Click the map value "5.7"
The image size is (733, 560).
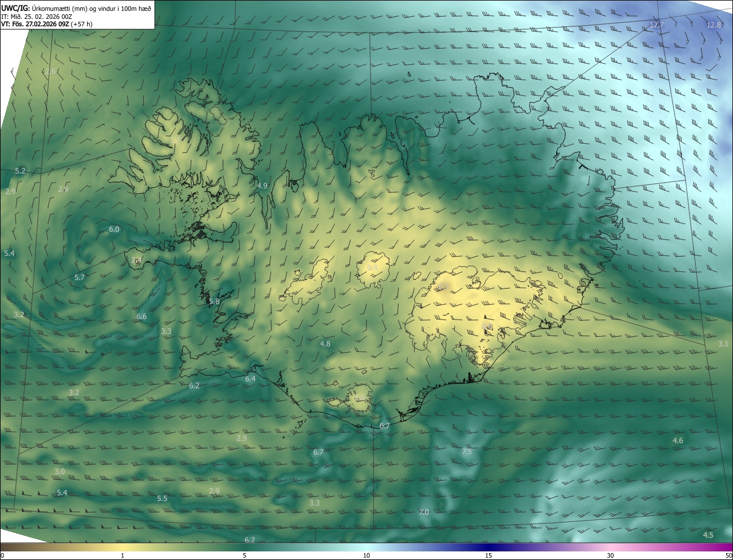point(80,277)
